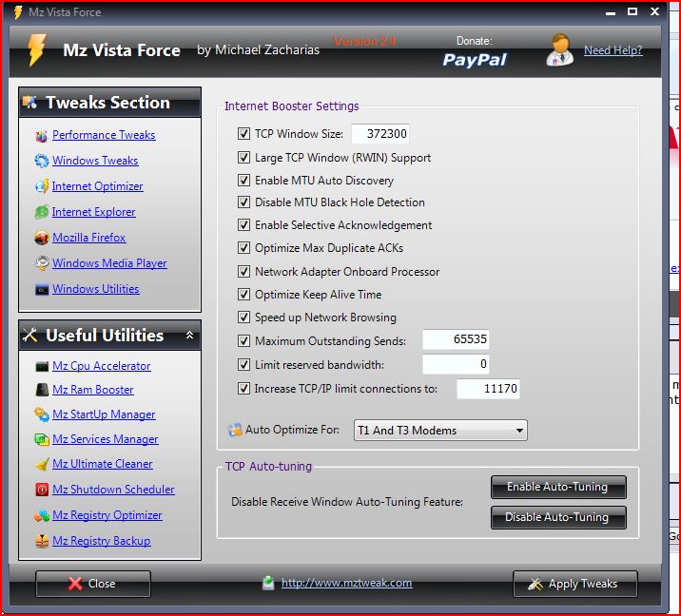The height and width of the screenshot is (616, 681).
Task: Toggle Disable MTU Black Hole Detection
Action: pyautogui.click(x=243, y=202)
